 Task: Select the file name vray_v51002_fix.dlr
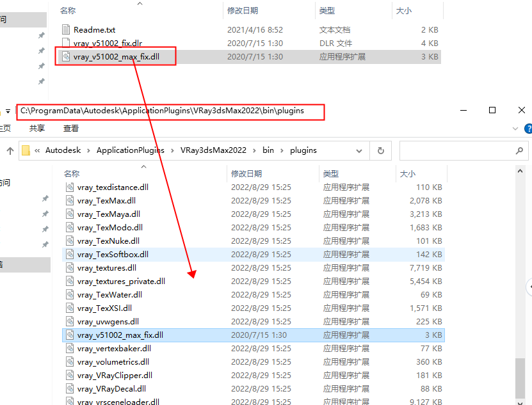coord(108,43)
